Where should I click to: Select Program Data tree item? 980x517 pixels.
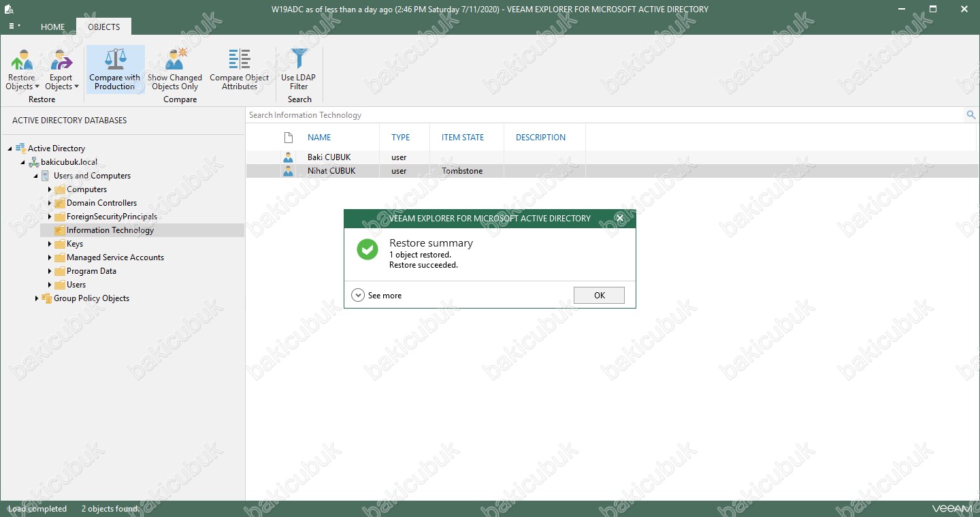pos(91,271)
